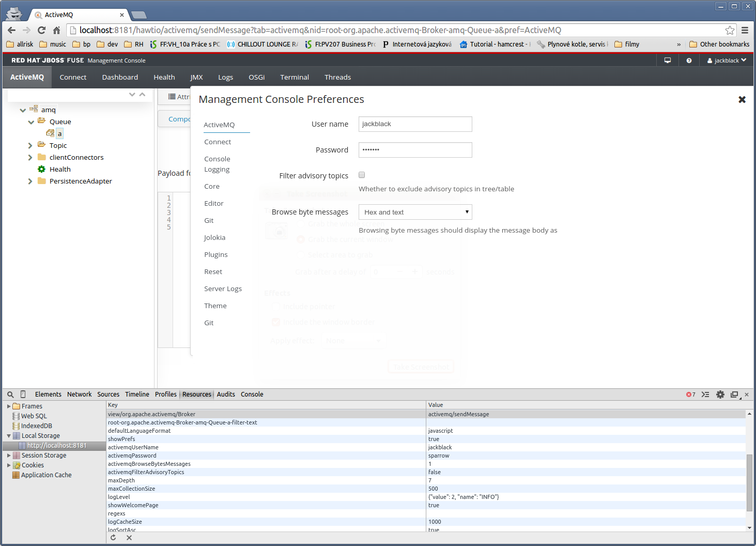The width and height of the screenshot is (756, 546).
Task: Reload the page with the browser refresh icon
Action: [42, 30]
